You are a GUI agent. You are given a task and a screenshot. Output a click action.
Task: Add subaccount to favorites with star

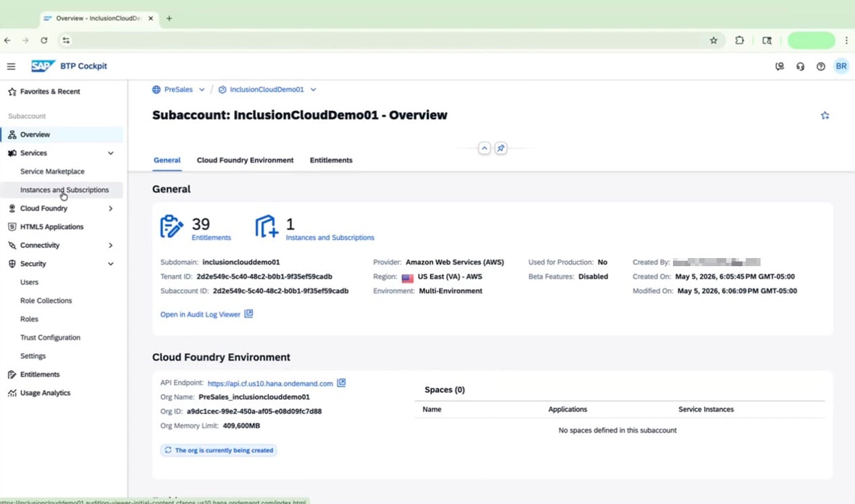[x=825, y=115]
